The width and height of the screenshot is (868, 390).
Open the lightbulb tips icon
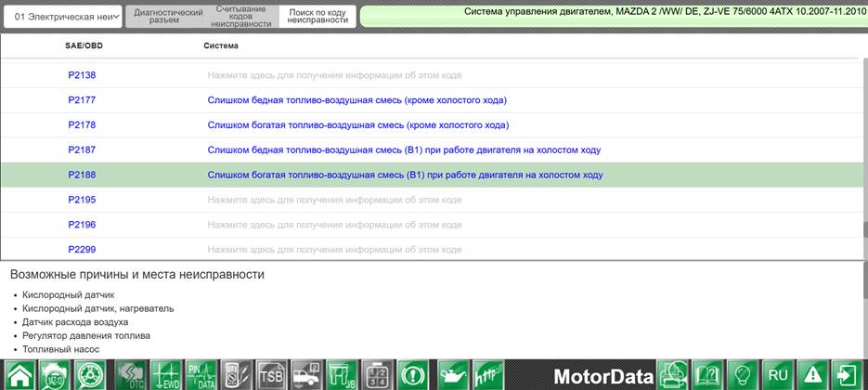(743, 374)
